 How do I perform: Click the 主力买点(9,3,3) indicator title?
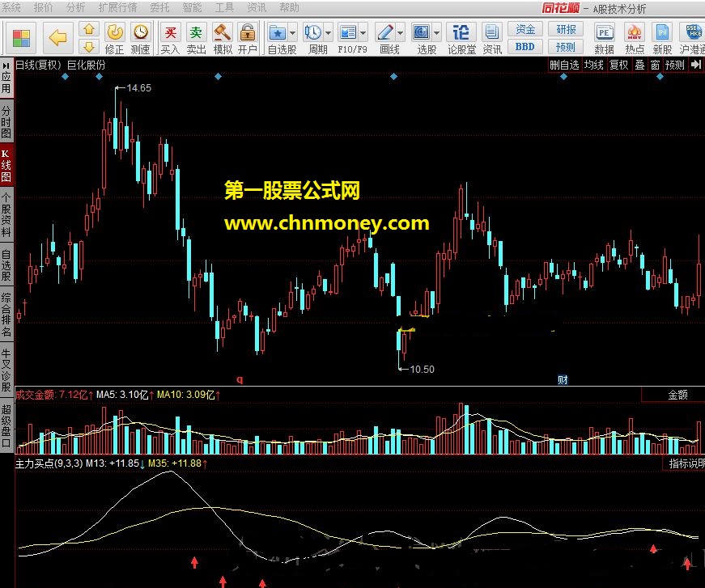[49, 463]
